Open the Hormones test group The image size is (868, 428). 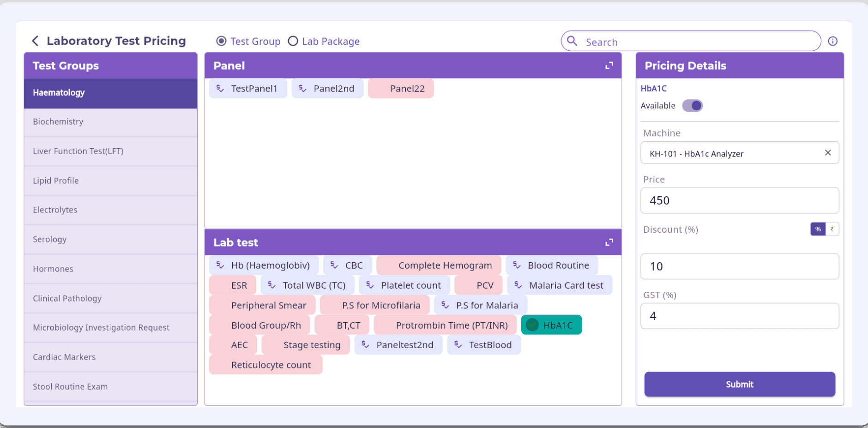111,269
